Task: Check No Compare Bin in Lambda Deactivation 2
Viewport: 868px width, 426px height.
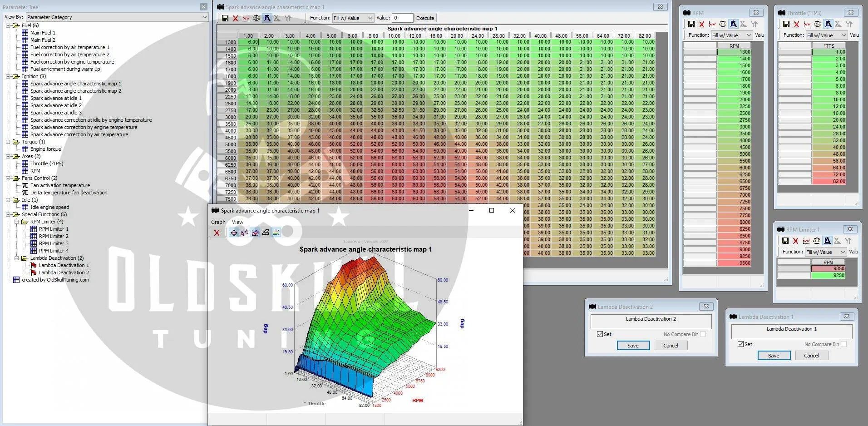Action: click(x=703, y=334)
